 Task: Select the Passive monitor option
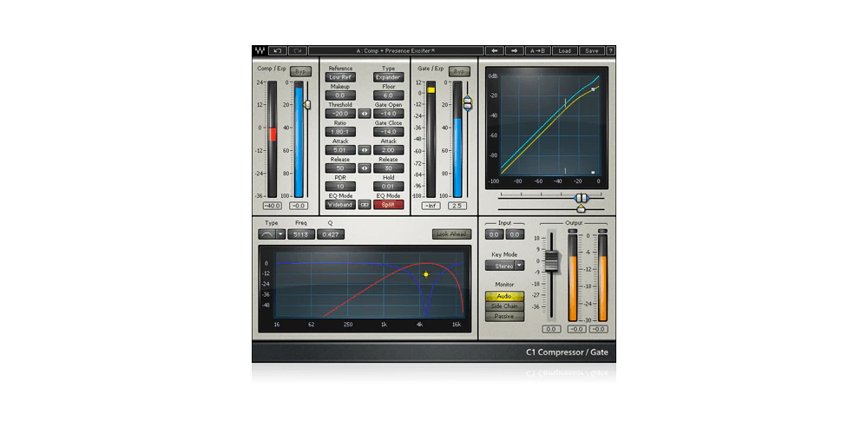tap(504, 317)
